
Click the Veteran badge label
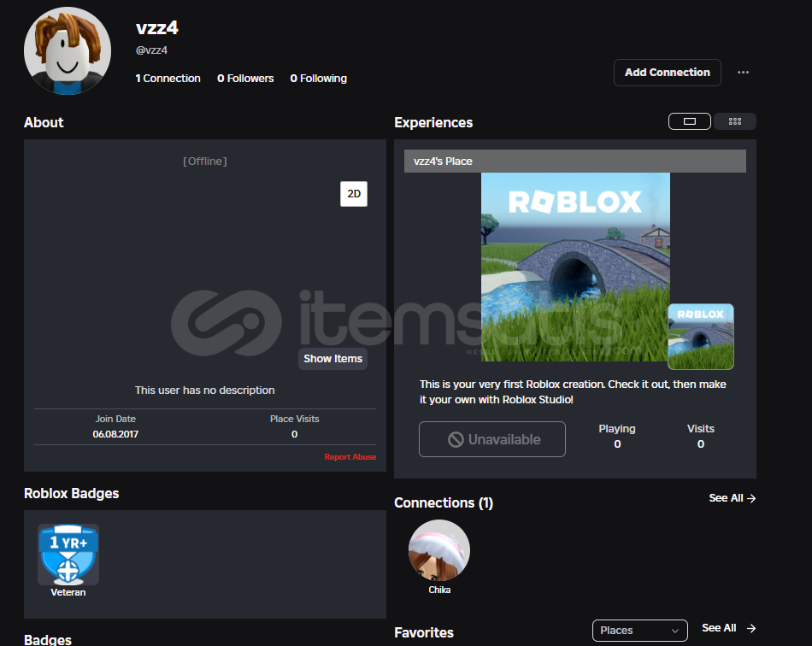coord(68,592)
